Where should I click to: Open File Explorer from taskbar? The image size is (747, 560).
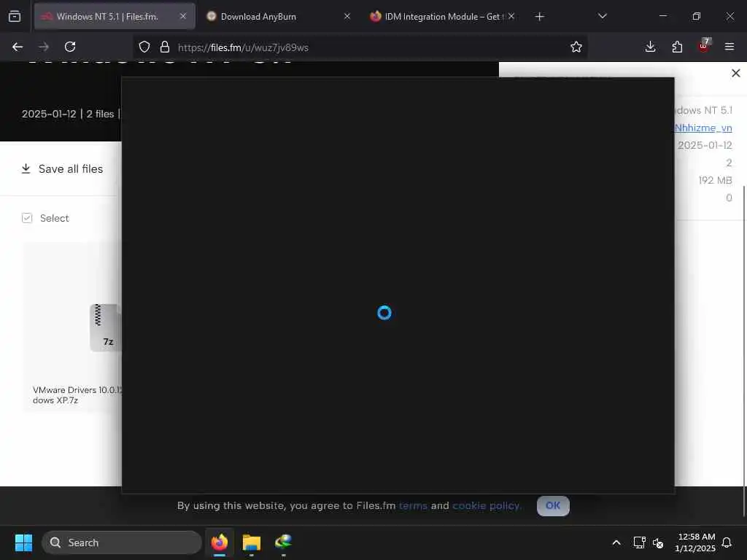point(252,542)
